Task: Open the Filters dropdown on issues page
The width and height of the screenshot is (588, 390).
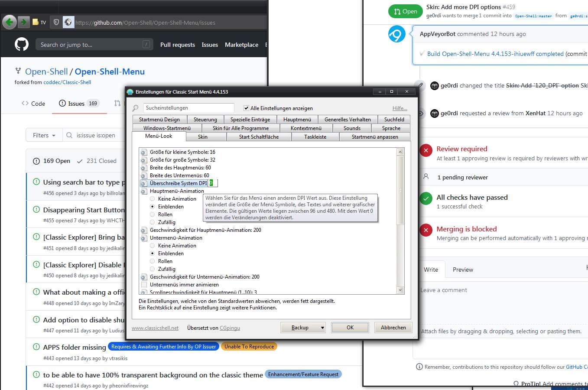Action: click(44, 135)
